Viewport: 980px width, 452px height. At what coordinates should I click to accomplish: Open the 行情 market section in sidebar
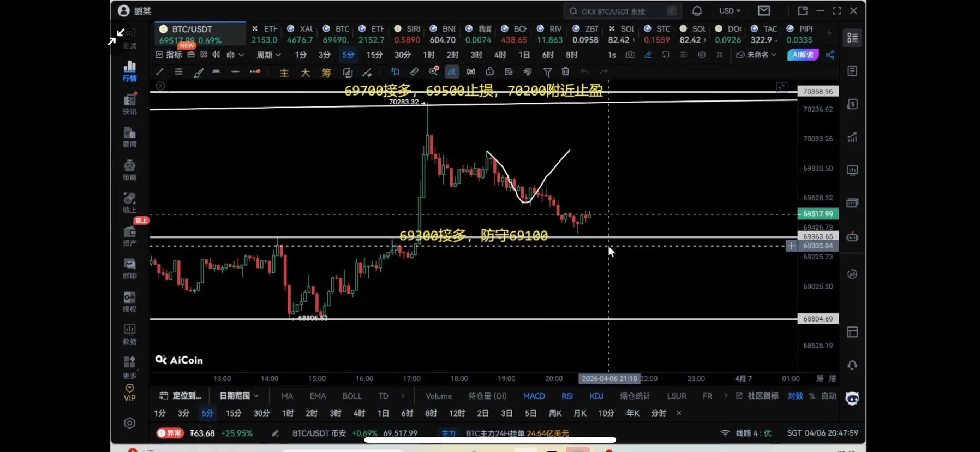point(129,71)
